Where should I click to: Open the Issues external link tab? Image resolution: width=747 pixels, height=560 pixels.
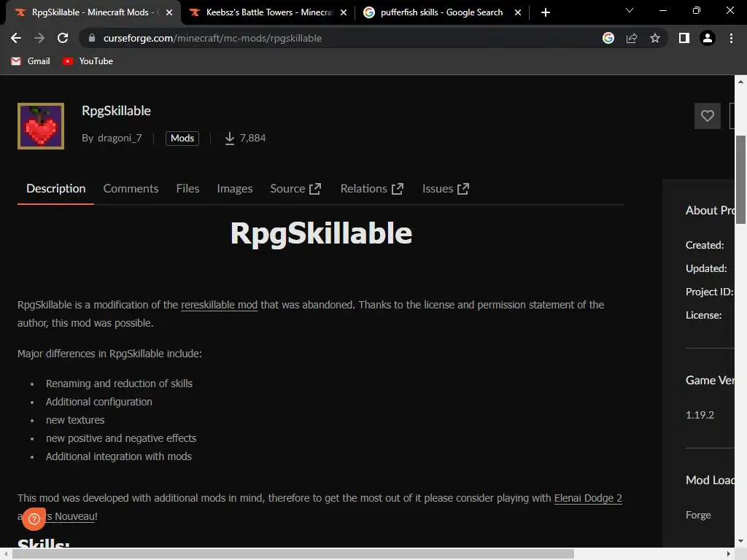[x=446, y=189]
